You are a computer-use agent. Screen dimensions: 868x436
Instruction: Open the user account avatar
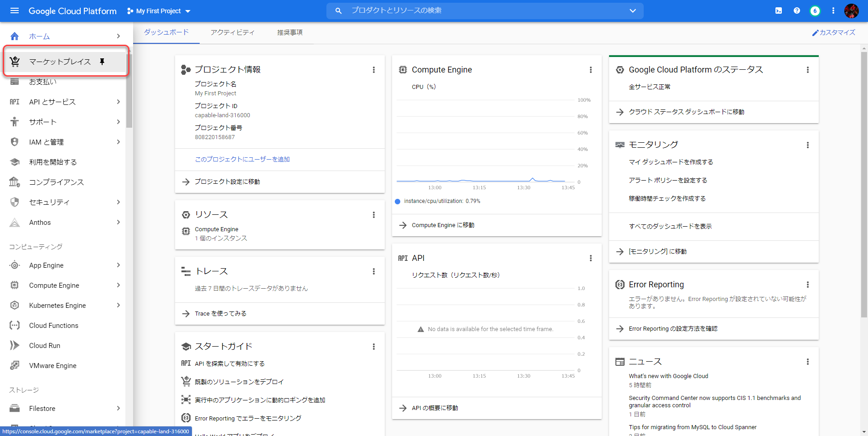tap(852, 10)
